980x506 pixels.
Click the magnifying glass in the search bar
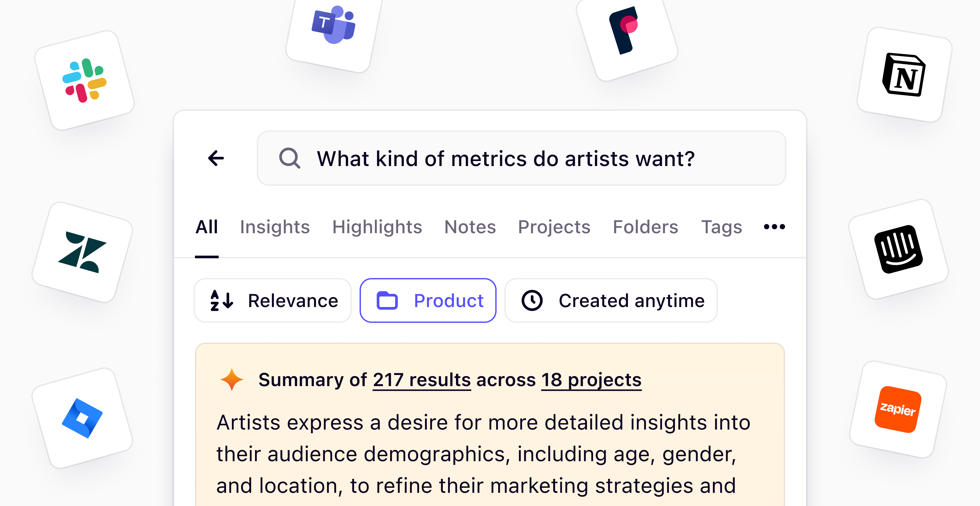pyautogui.click(x=290, y=159)
